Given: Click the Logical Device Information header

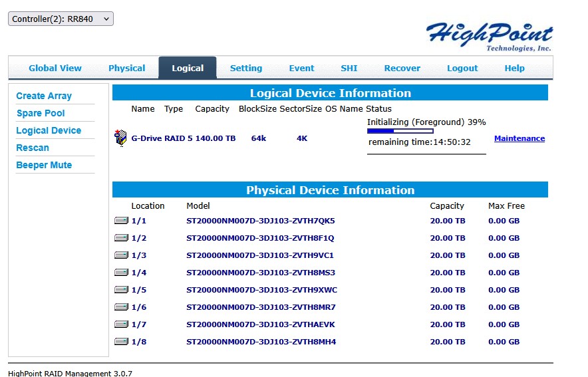Looking at the screenshot, I should (x=330, y=92).
